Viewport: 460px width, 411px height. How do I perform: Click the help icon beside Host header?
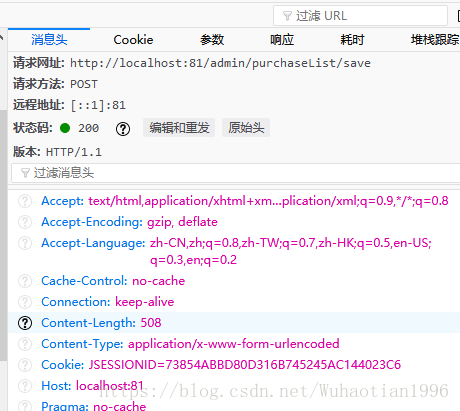click(x=25, y=386)
